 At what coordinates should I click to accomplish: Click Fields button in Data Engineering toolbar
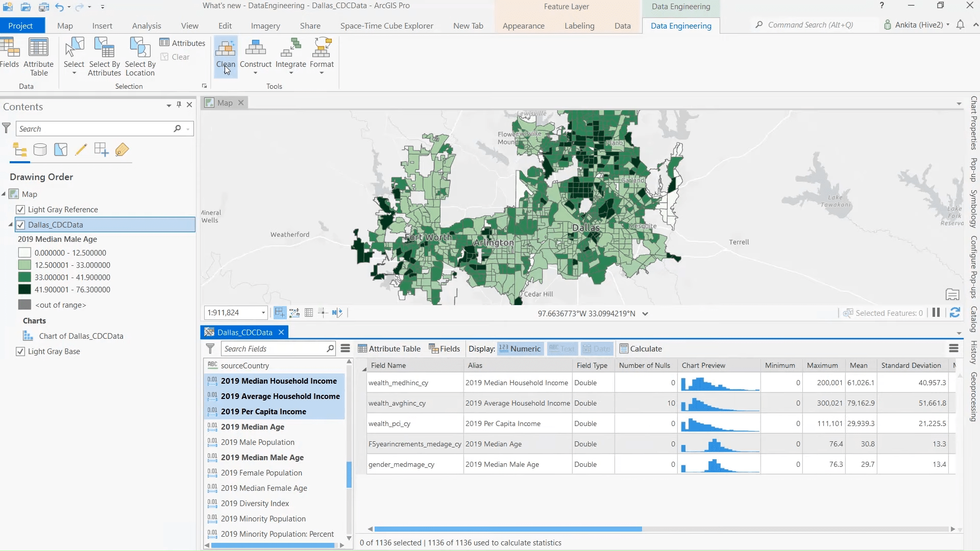[x=444, y=349]
